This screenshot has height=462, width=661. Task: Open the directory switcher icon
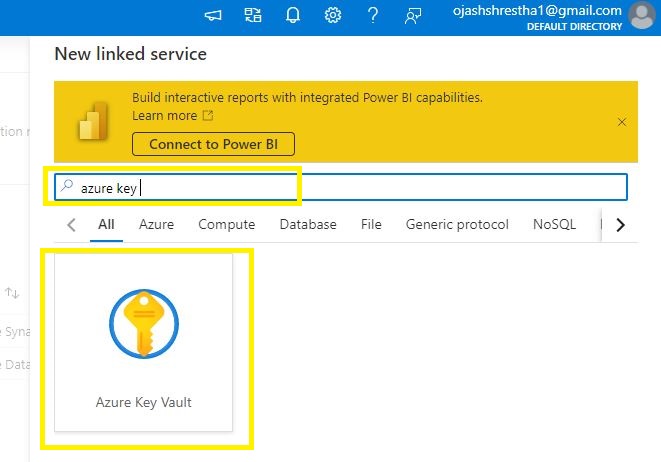coord(253,15)
